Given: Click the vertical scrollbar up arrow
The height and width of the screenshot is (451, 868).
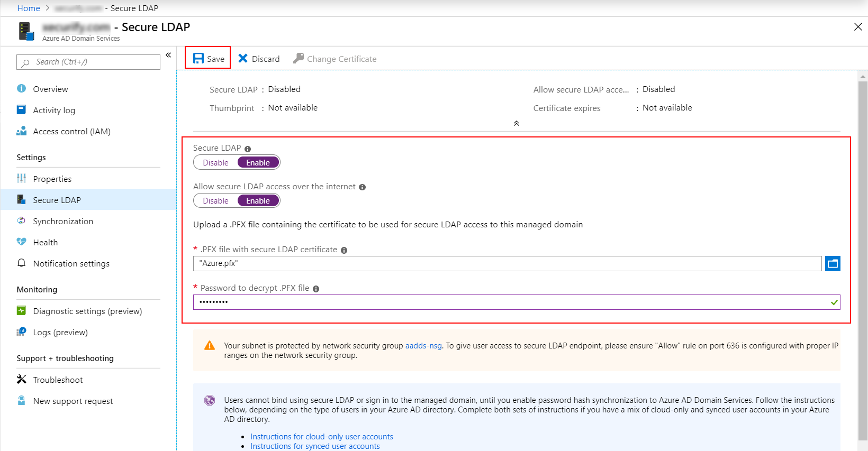Looking at the screenshot, I should (863, 76).
